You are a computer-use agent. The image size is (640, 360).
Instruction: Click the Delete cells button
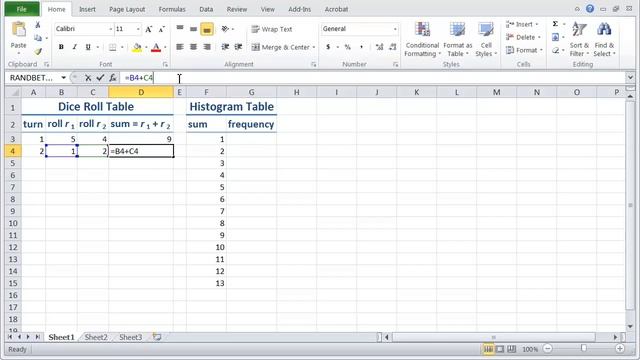[x=524, y=37]
